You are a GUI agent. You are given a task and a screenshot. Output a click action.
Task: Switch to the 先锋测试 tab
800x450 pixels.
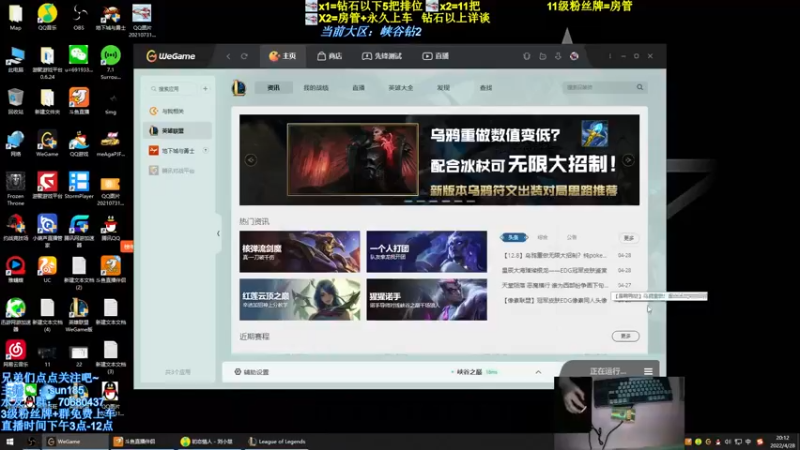(x=382, y=56)
